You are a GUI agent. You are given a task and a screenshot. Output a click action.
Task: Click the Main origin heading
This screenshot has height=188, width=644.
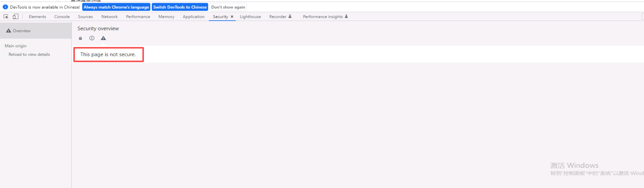16,46
